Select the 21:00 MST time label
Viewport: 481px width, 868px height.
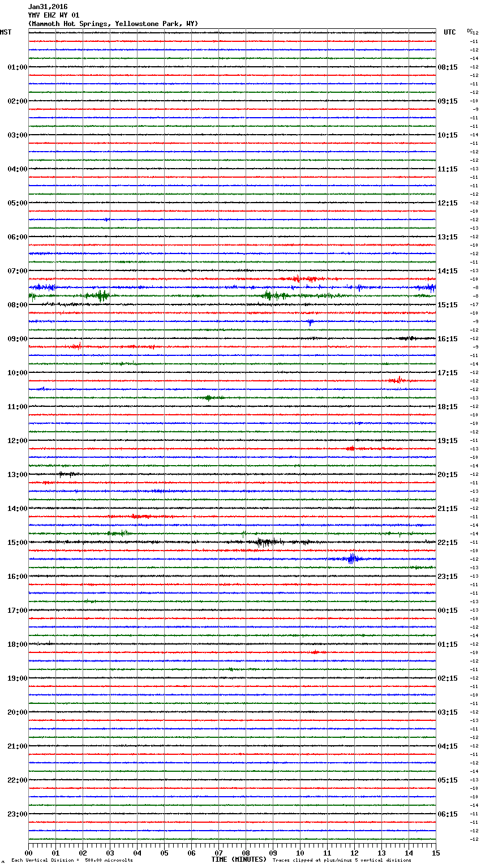17,746
